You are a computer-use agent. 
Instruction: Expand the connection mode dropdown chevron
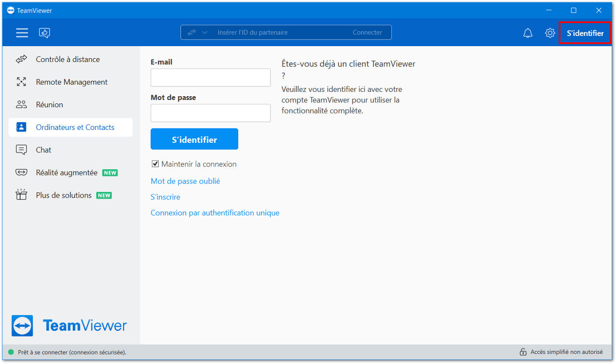pos(205,33)
